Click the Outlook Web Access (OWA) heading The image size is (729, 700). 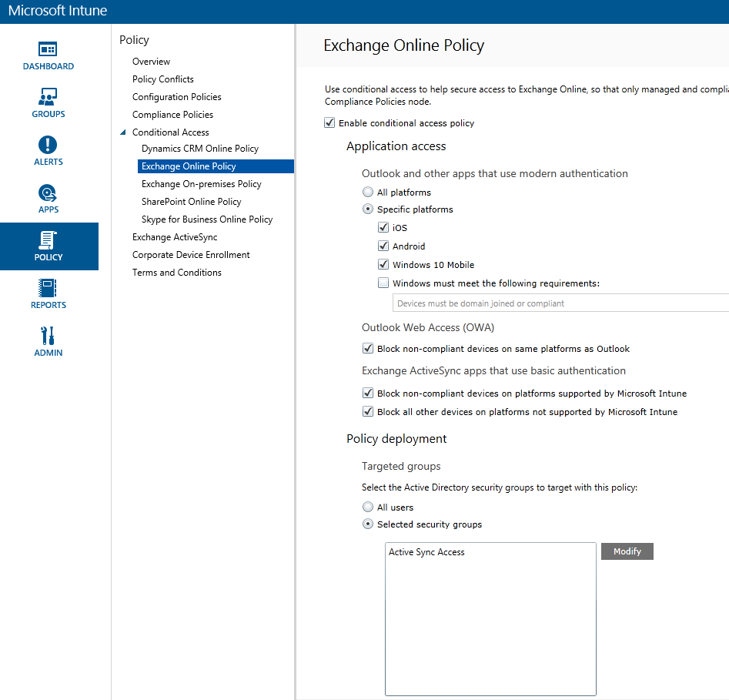tap(428, 327)
